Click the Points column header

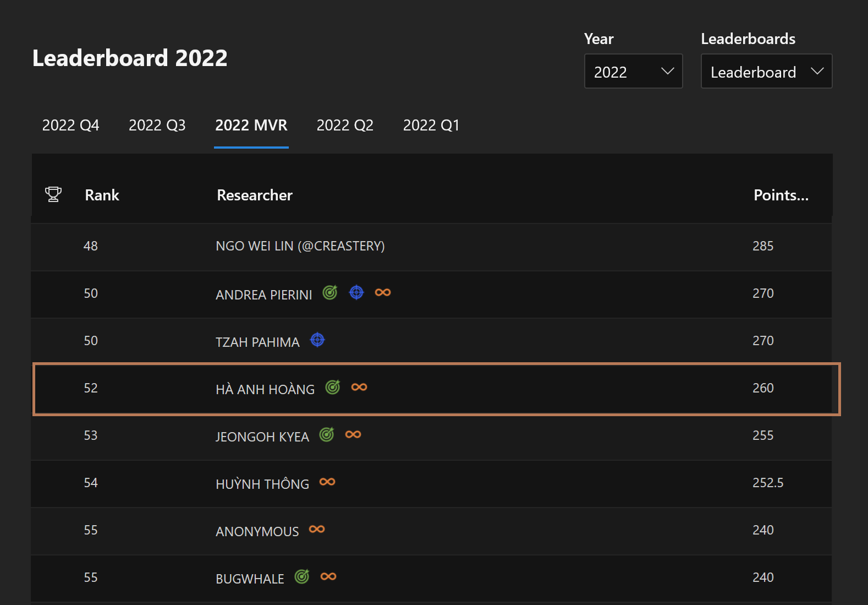click(781, 195)
